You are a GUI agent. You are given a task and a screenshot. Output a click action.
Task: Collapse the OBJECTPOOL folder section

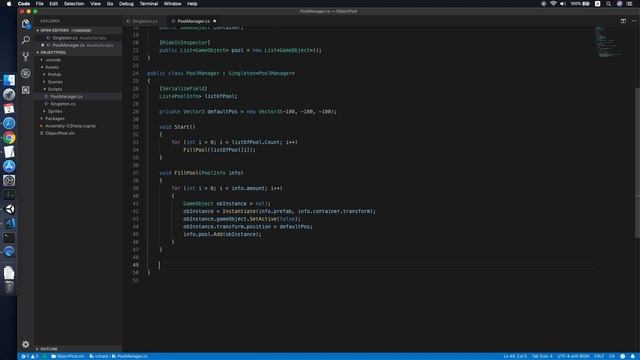coord(78,52)
